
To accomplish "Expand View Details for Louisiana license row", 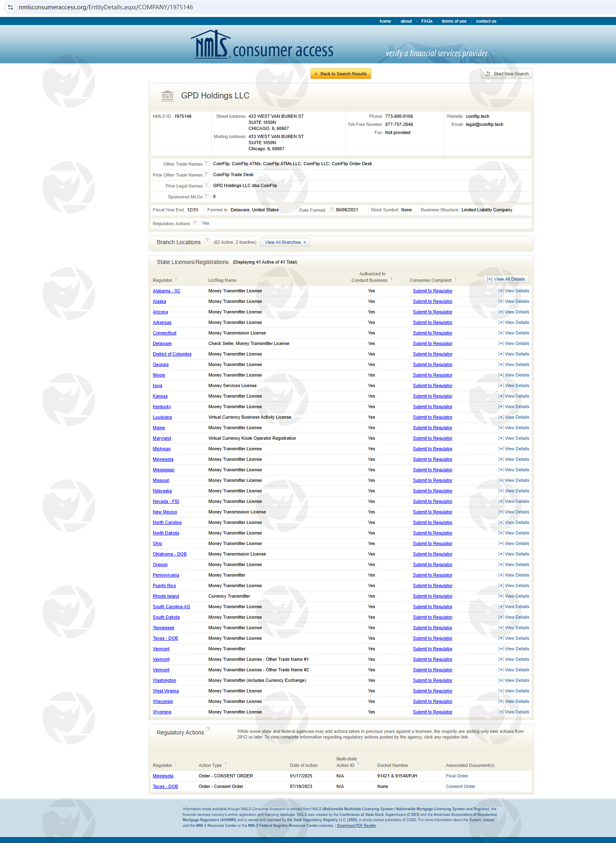I will click(514, 417).
